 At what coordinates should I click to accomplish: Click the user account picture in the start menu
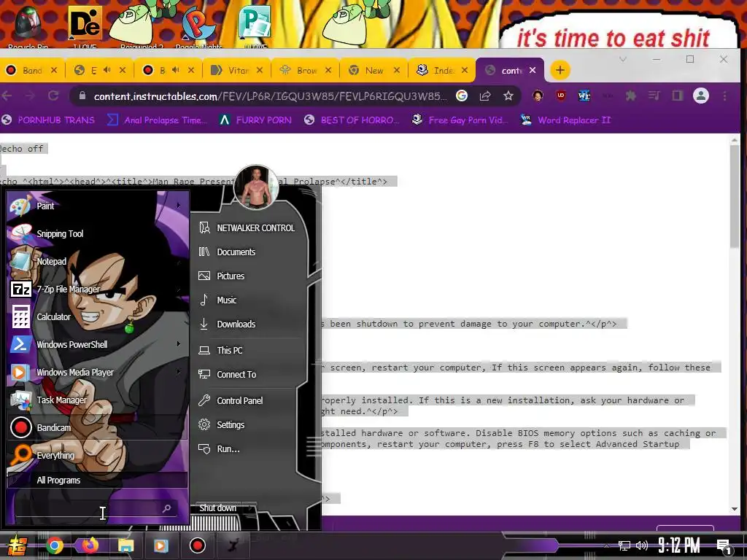(256, 187)
